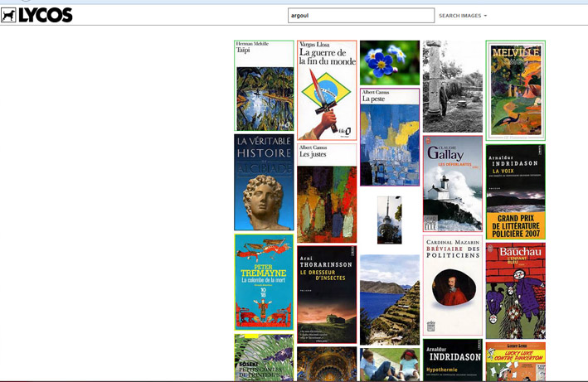Select the terraced coastline landscape photo
Viewport: 588px width, 382px height.
(x=390, y=299)
